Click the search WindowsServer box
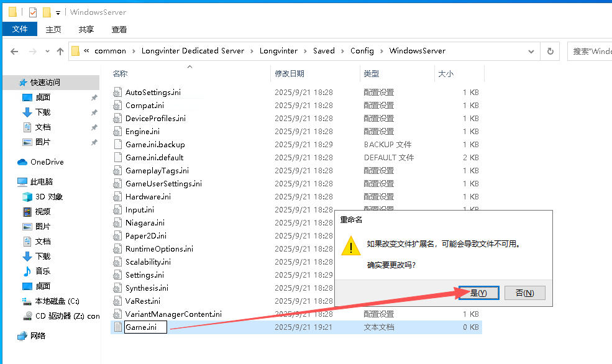Screen dimensions: 612x364 point(590,51)
